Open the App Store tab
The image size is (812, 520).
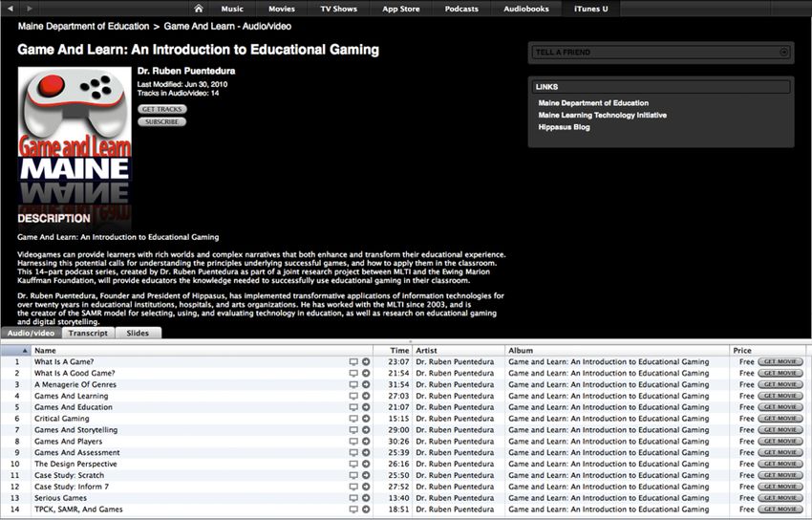tap(401, 9)
